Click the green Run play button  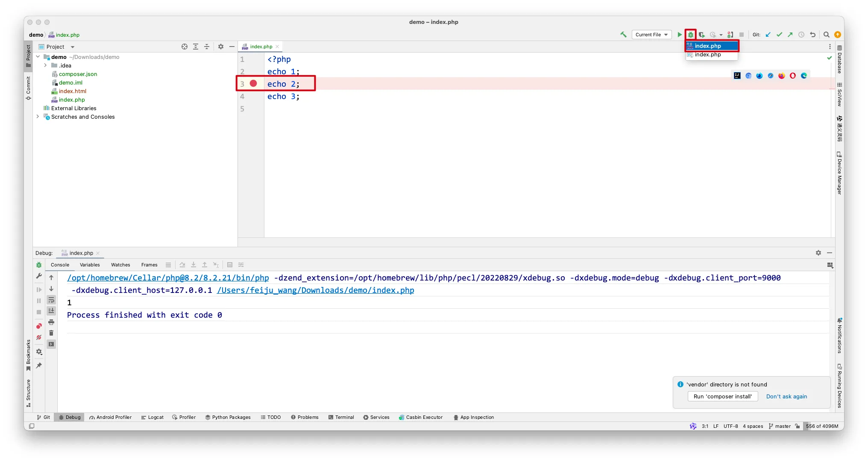(679, 35)
